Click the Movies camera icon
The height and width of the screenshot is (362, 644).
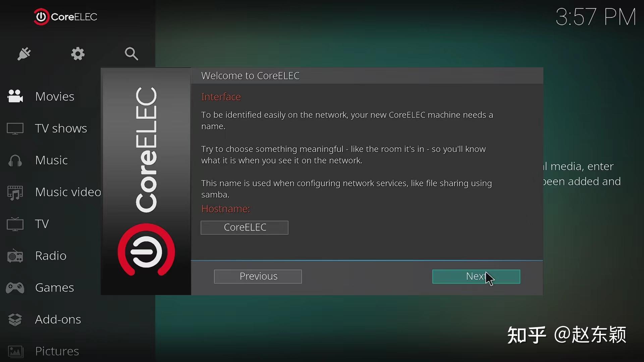(15, 96)
